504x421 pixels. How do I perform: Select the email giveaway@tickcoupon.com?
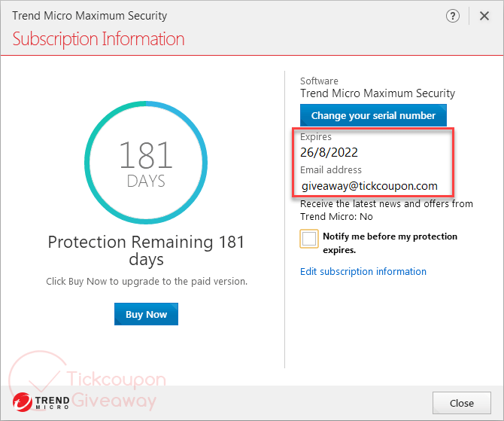pyautogui.click(x=369, y=186)
